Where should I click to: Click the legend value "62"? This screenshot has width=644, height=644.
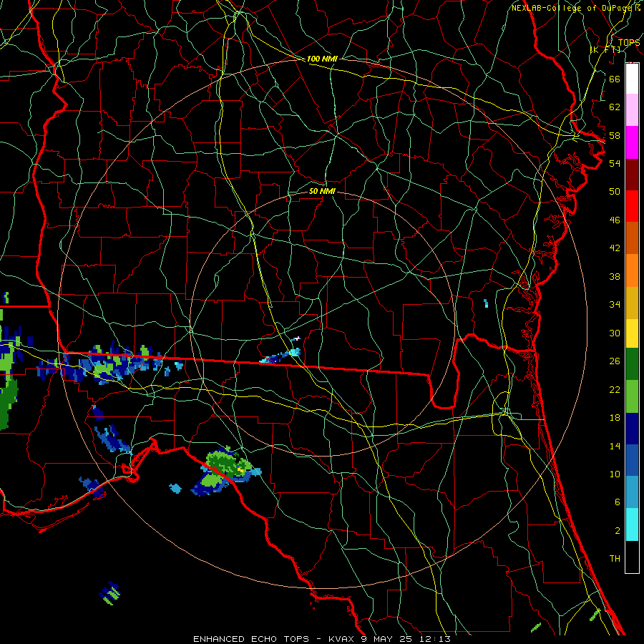[615, 107]
